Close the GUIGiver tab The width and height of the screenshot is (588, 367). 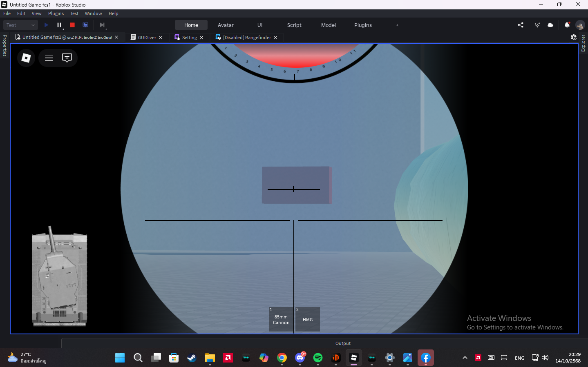pyautogui.click(x=161, y=38)
